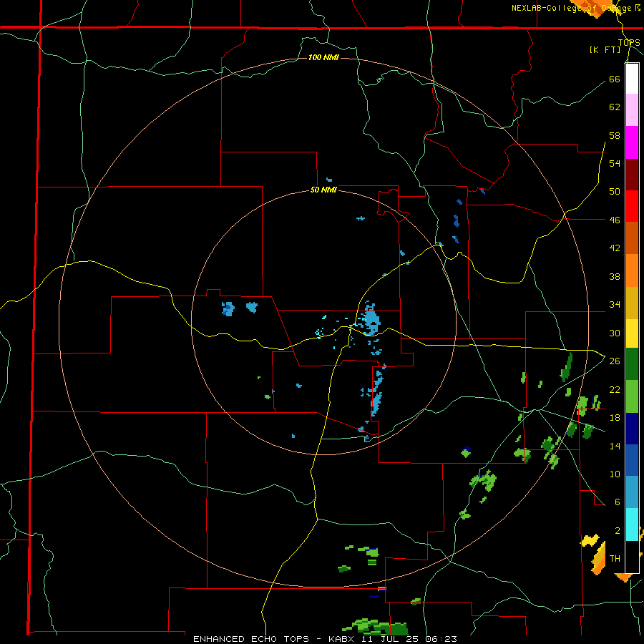Image resolution: width=644 pixels, height=644 pixels.
Task: Click the '06:23' timestamp in the footer
Action: click(441, 639)
